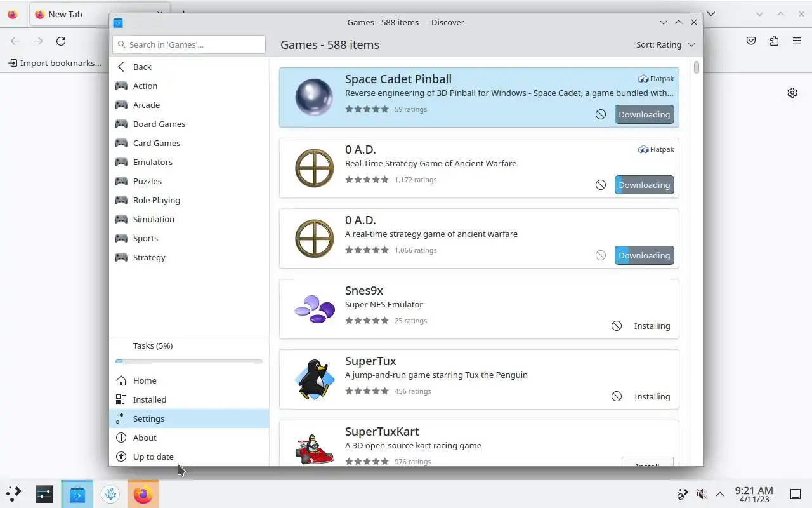
Task: Open the Strategy category
Action: coord(189,257)
